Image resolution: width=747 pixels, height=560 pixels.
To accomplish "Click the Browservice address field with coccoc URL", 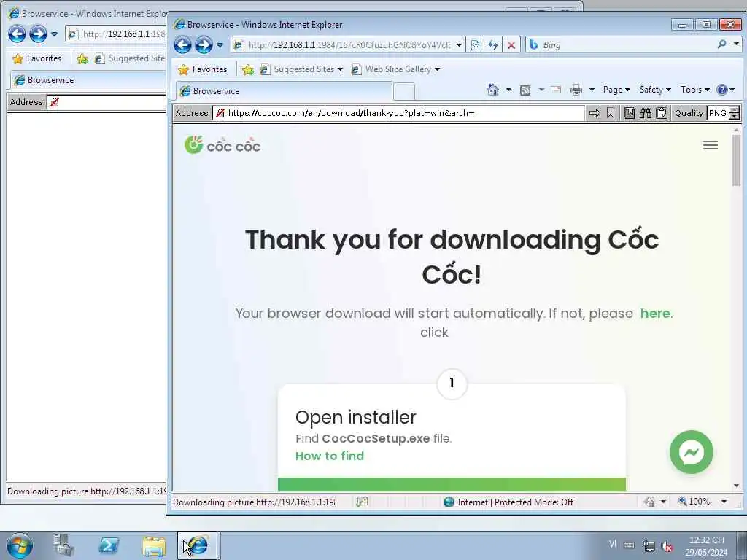I will click(x=398, y=113).
